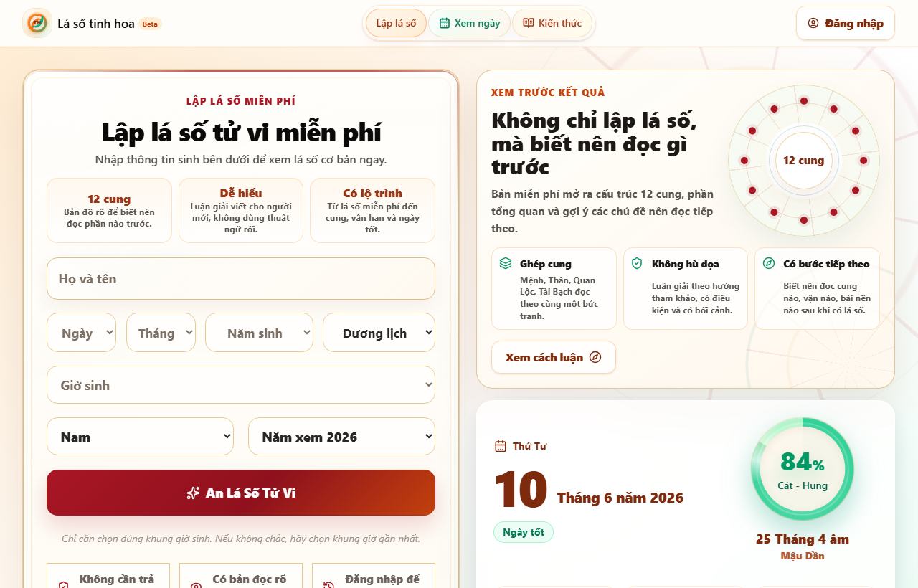This screenshot has width=918, height=588.
Task: Click the Có bản đọc rõ card at bottom
Action: 241,576
